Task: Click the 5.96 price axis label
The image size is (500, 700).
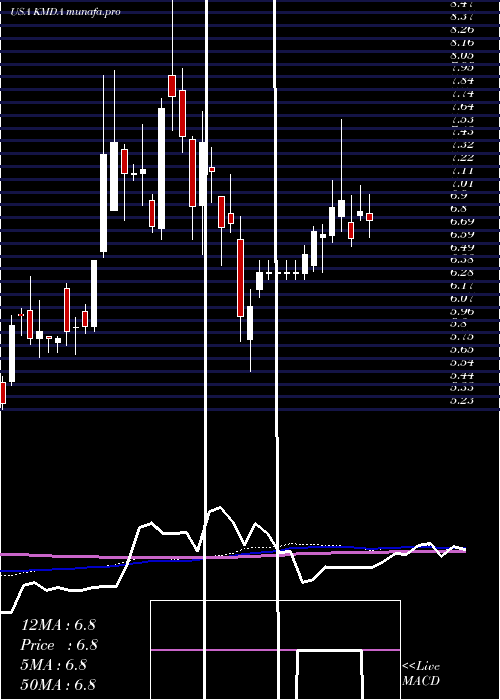Action: pos(462,312)
